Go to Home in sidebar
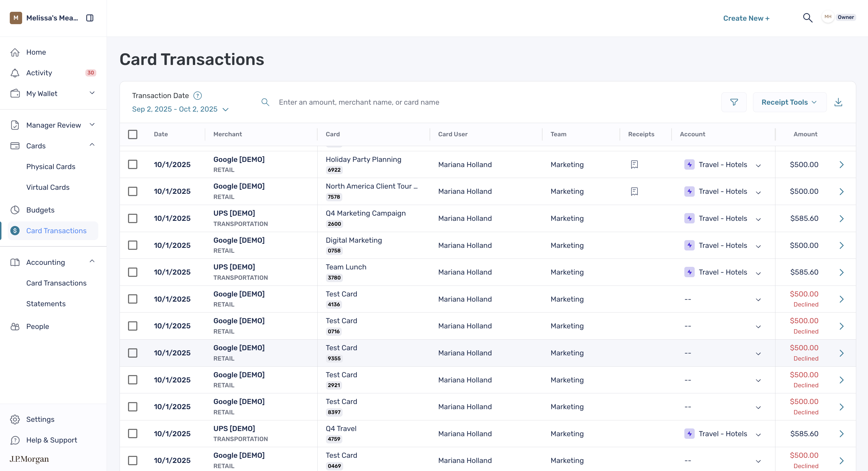Screen dimensions: 868x471 click(36, 52)
